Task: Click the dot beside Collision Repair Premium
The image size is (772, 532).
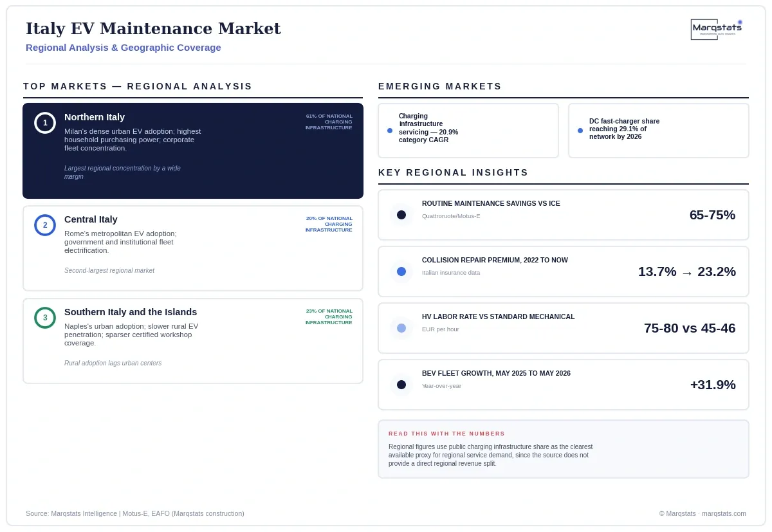Action: point(401,271)
